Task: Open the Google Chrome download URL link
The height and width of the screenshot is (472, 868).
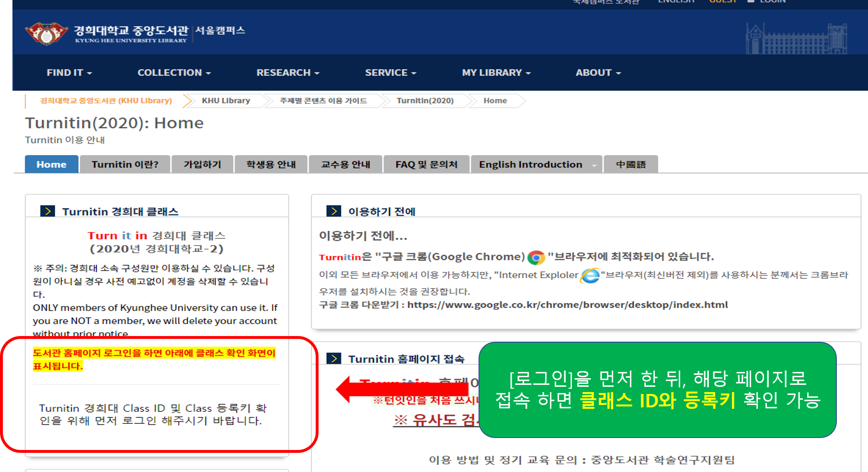Action: (568, 305)
